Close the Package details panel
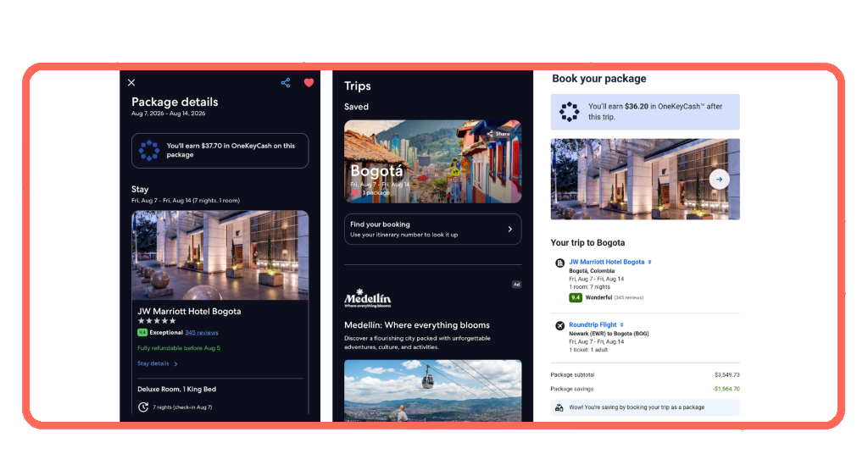 pyautogui.click(x=131, y=82)
